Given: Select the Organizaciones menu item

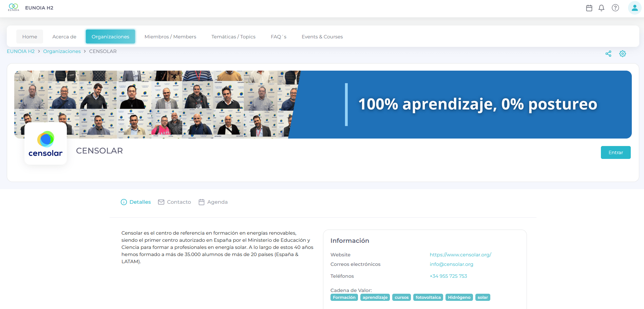Looking at the screenshot, I should point(110,37).
